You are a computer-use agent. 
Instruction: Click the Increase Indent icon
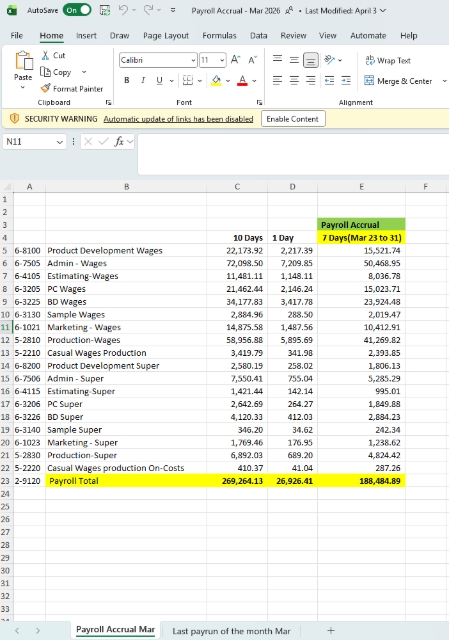[346, 80]
